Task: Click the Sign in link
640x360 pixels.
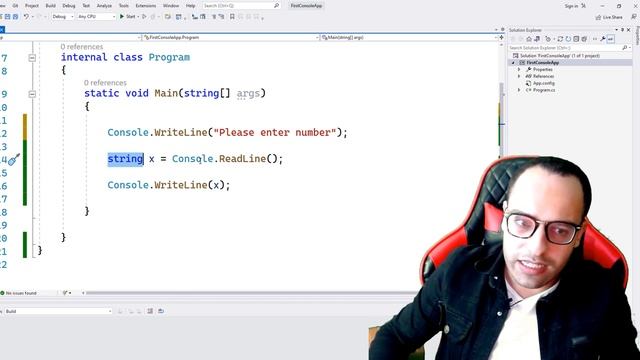Action: coord(571,6)
